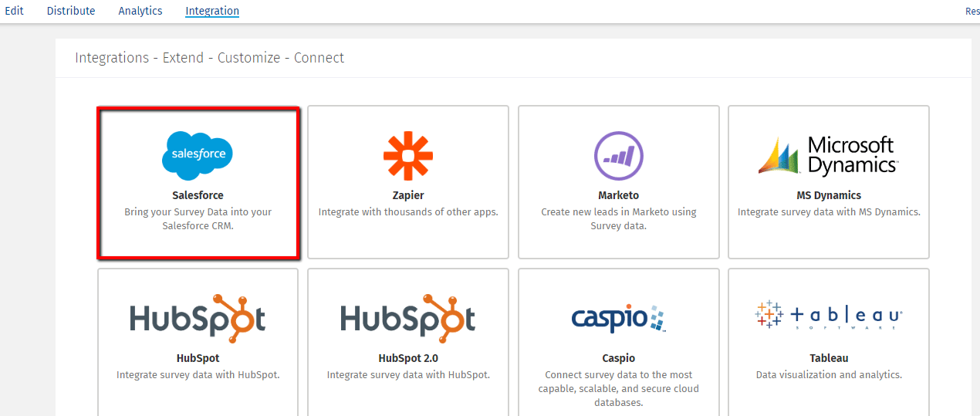The width and height of the screenshot is (980, 416).
Task: Click the Tableau software logo
Action: pos(828,315)
